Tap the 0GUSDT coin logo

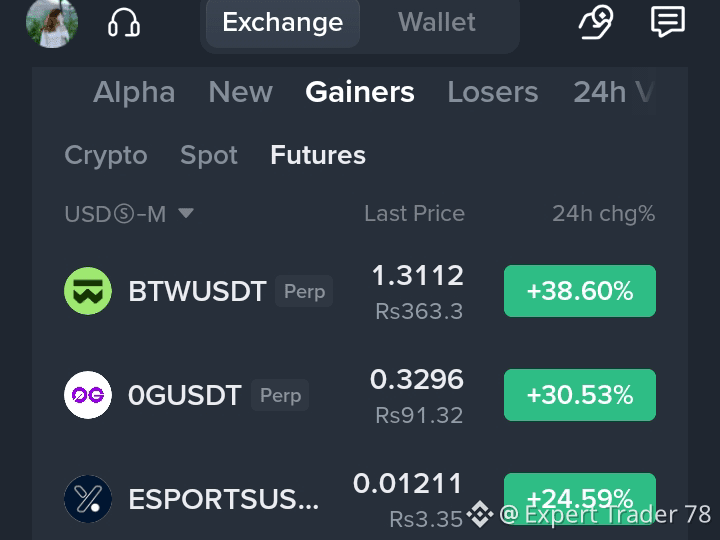click(88, 395)
